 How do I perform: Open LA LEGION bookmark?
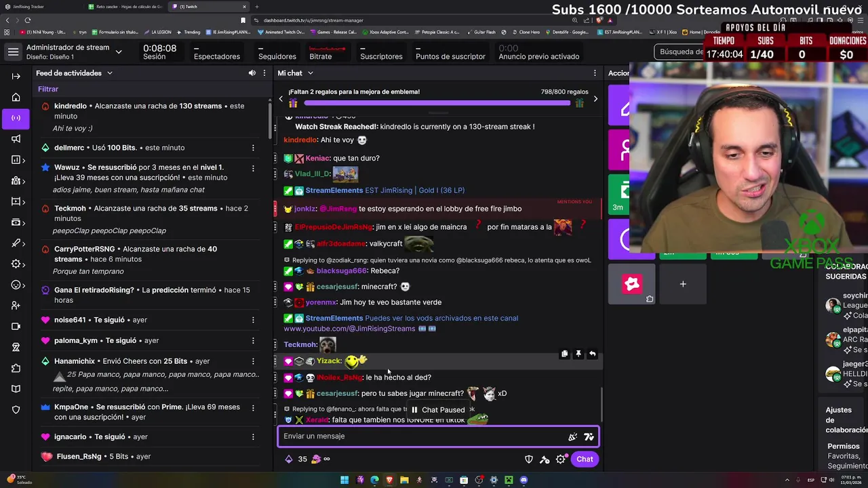point(158,32)
